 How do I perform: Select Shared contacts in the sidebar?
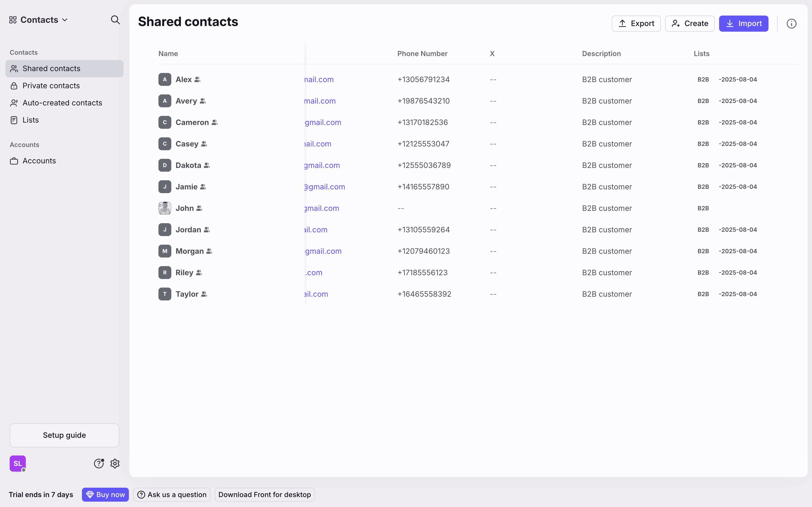pyautogui.click(x=51, y=69)
